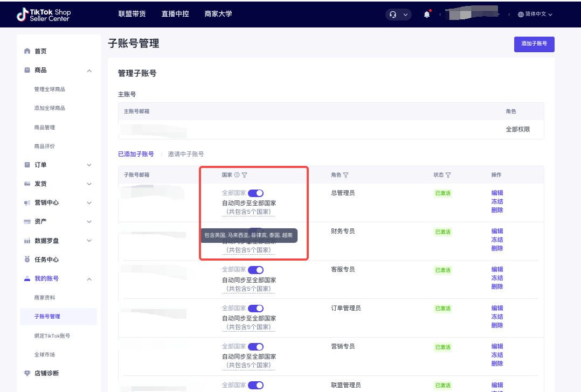
Task: Click the globe language icon
Action: tap(521, 15)
